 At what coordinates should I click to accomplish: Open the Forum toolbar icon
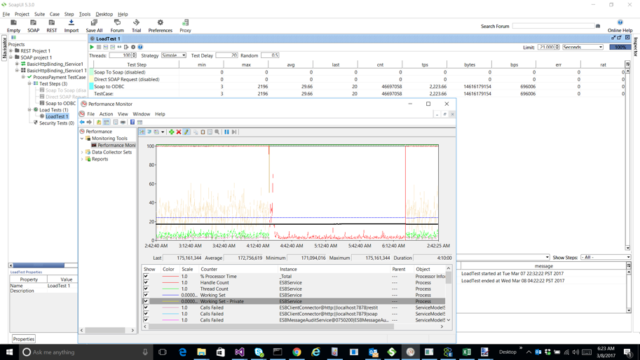pos(117,26)
